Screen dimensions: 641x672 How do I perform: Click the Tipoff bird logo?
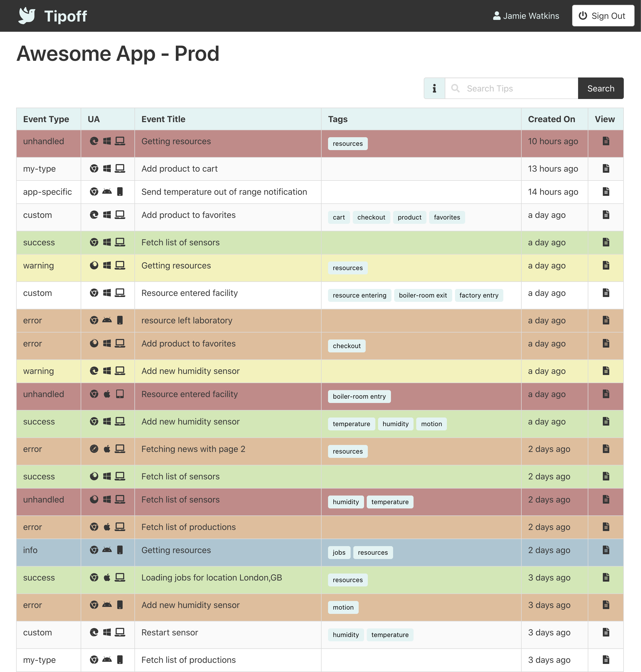[27, 16]
